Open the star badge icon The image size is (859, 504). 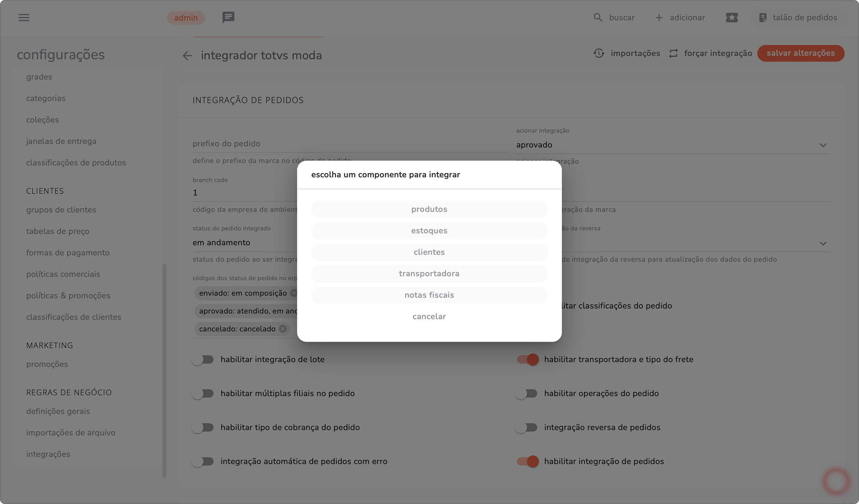[731, 17]
